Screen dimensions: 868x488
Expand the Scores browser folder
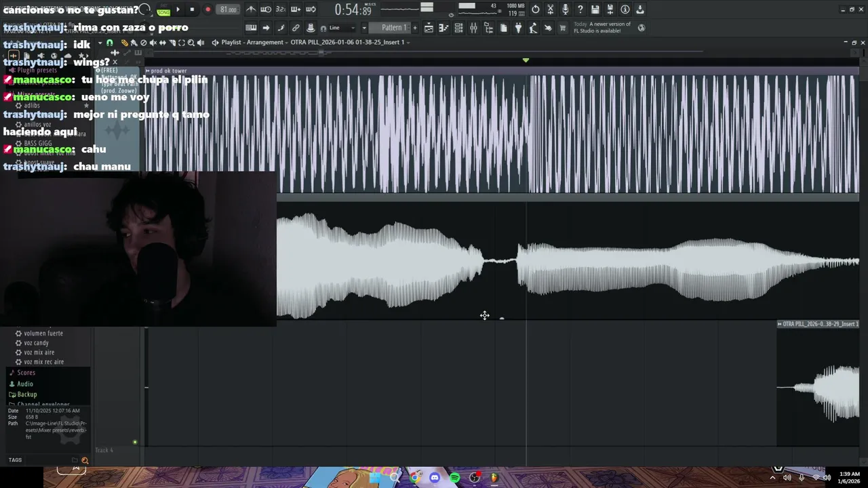click(x=26, y=372)
